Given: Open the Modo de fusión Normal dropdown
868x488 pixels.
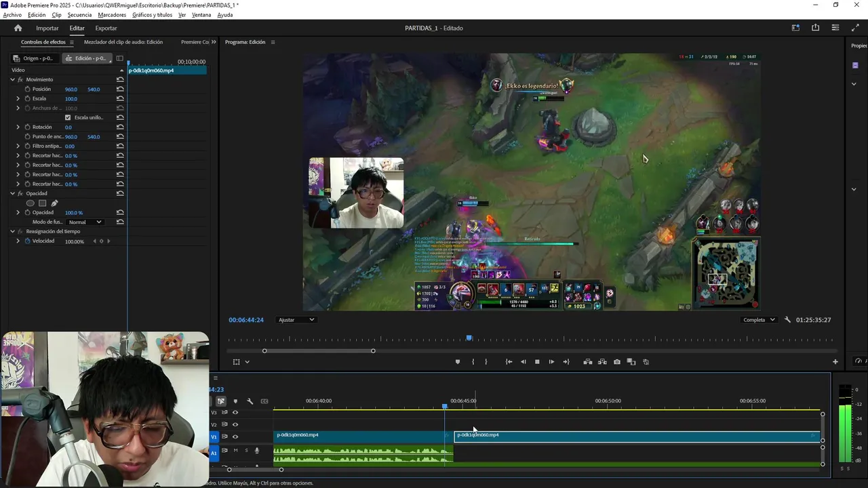Looking at the screenshot, I should click(x=85, y=222).
